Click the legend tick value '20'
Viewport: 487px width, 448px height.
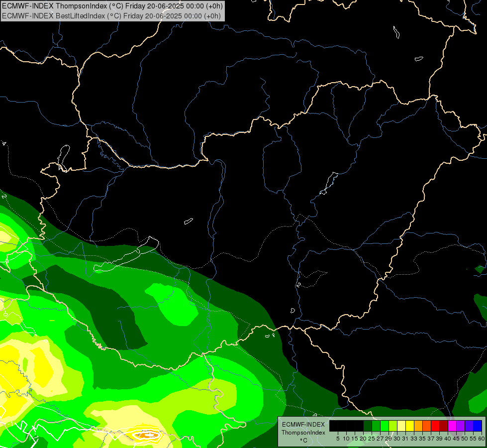363,439
